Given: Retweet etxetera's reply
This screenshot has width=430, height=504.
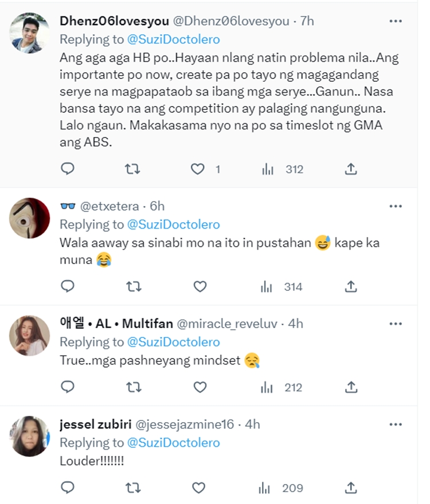Looking at the screenshot, I should [x=133, y=287].
